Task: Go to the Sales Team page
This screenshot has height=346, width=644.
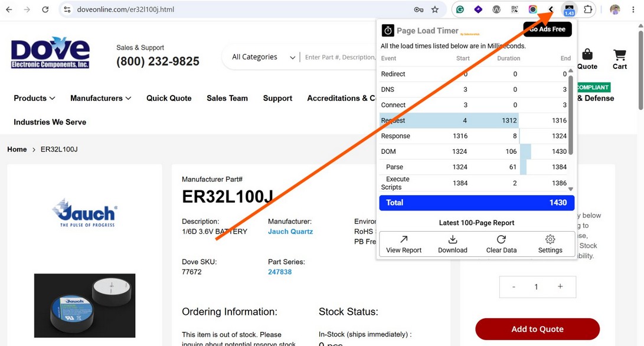Action: click(227, 98)
